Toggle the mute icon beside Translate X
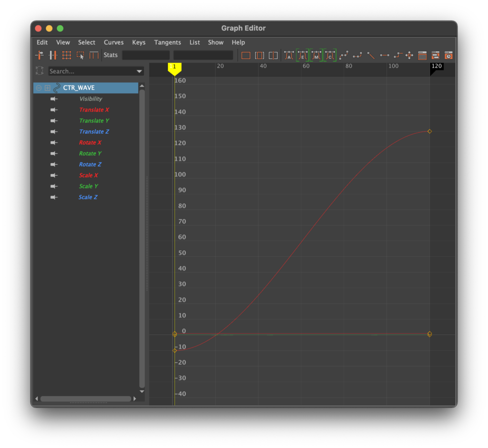Screen dimensions: 488x448 [54, 110]
